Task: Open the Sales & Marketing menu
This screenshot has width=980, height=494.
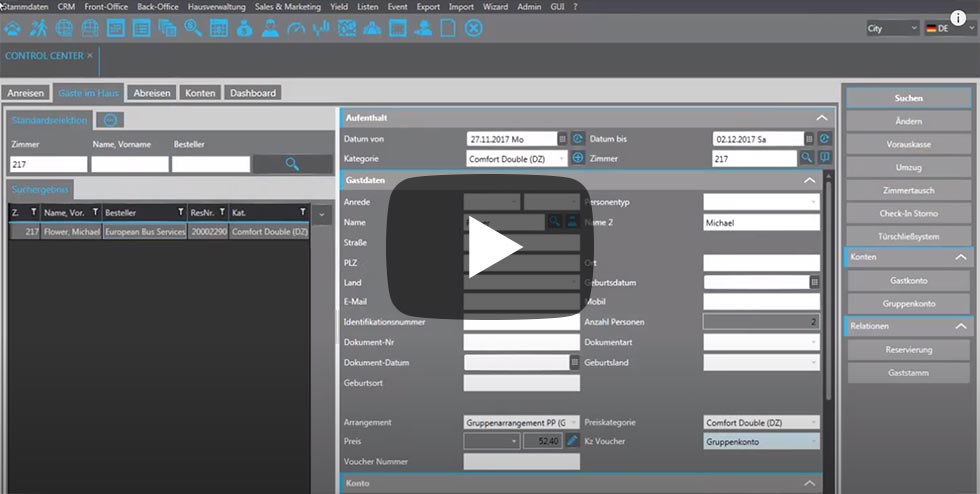Action: (288, 7)
